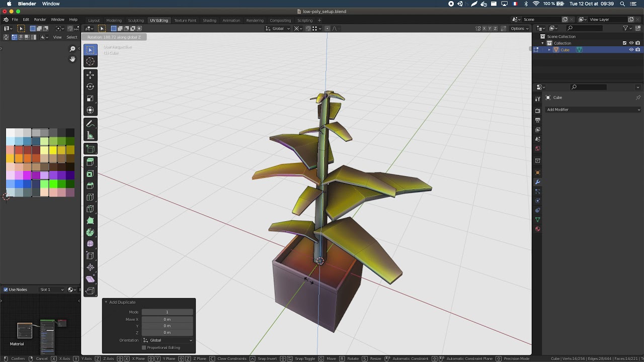Click the new collection icon in outliner
The height and width of the screenshot is (362, 644).
(x=638, y=28)
